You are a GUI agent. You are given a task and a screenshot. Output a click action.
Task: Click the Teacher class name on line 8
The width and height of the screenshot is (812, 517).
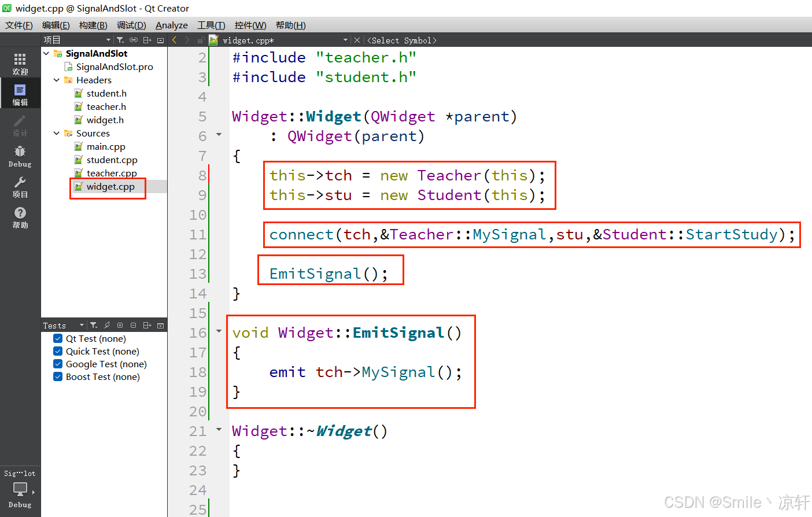point(449,175)
